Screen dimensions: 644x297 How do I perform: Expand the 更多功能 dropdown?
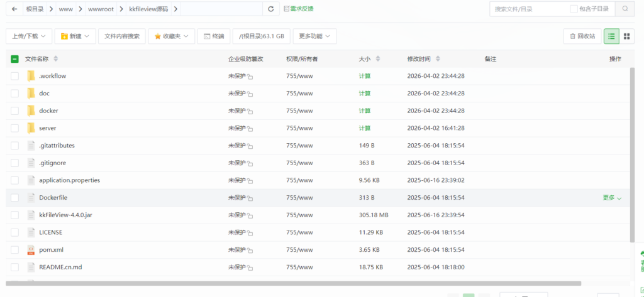[314, 36]
